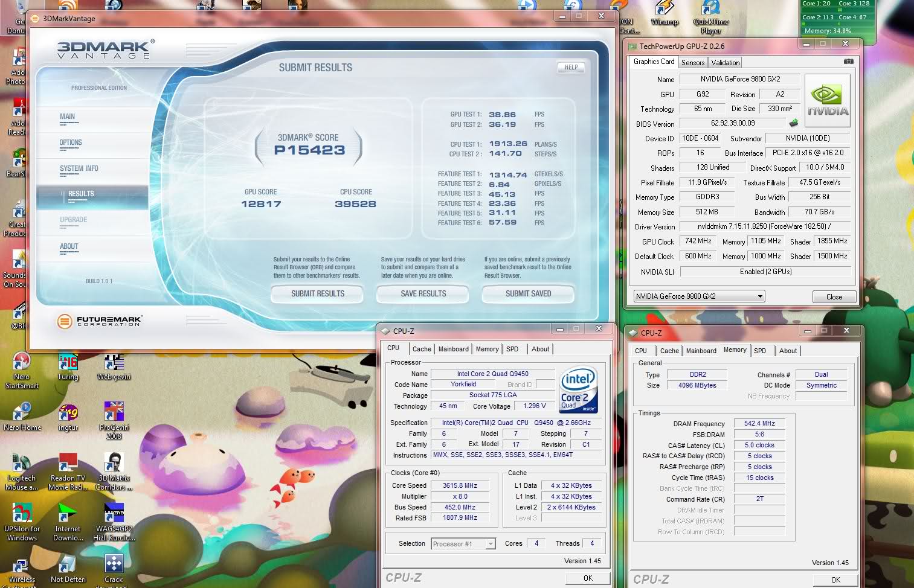Viewport: 914px width, 588px height.
Task: Click the BIOS save chip icon in GPU-Z
Action: 794,123
